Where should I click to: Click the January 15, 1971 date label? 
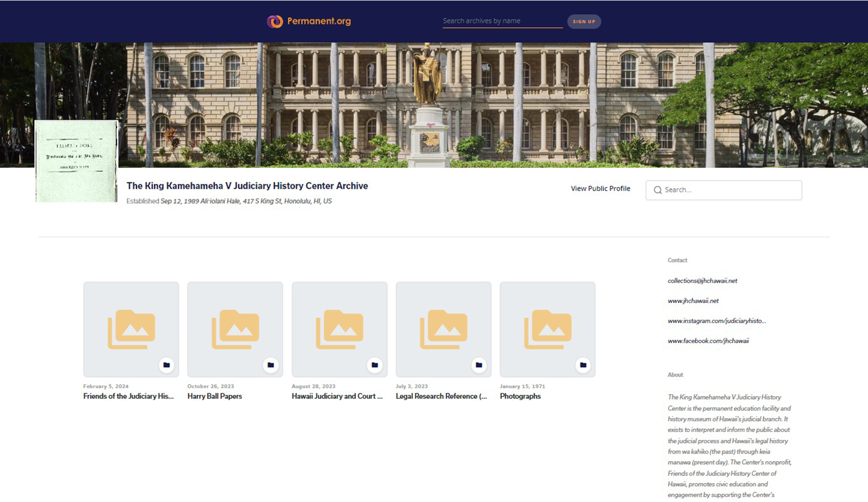pyautogui.click(x=522, y=386)
